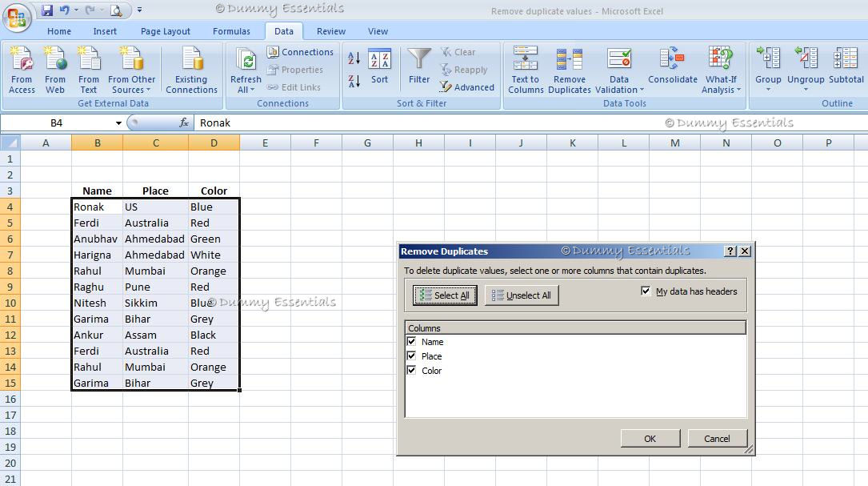The image size is (868, 486).
Task: Open Advanced filter options
Action: click(467, 87)
